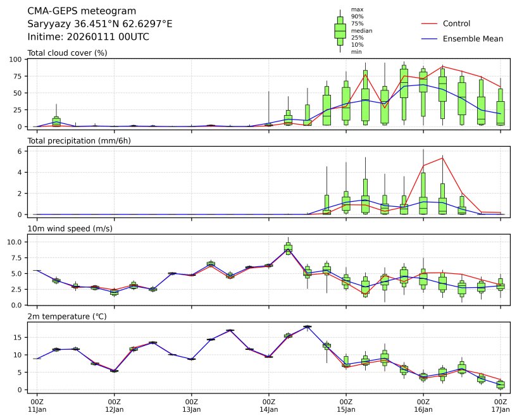Click the "75%" legend percentile label
This screenshot has width=517, height=420.
(357, 24)
